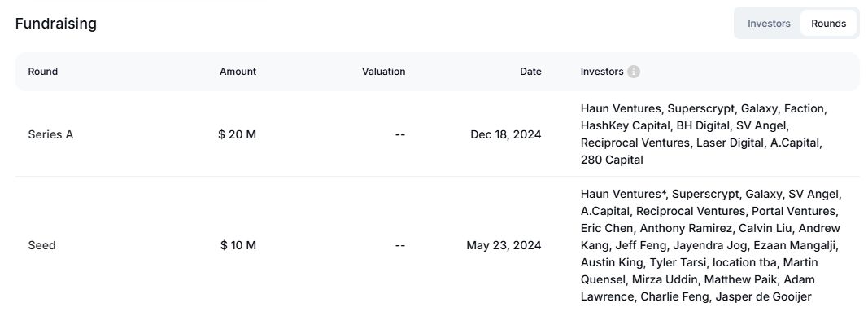Screen dimensions: 868x316
Task: Click the info icon beside Investors header
Action: click(634, 72)
